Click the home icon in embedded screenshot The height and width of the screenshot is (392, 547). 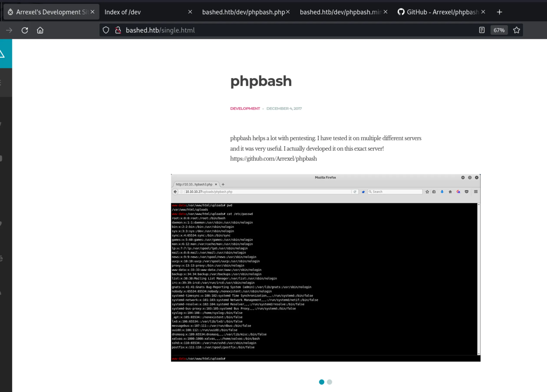pyautogui.click(x=450, y=192)
